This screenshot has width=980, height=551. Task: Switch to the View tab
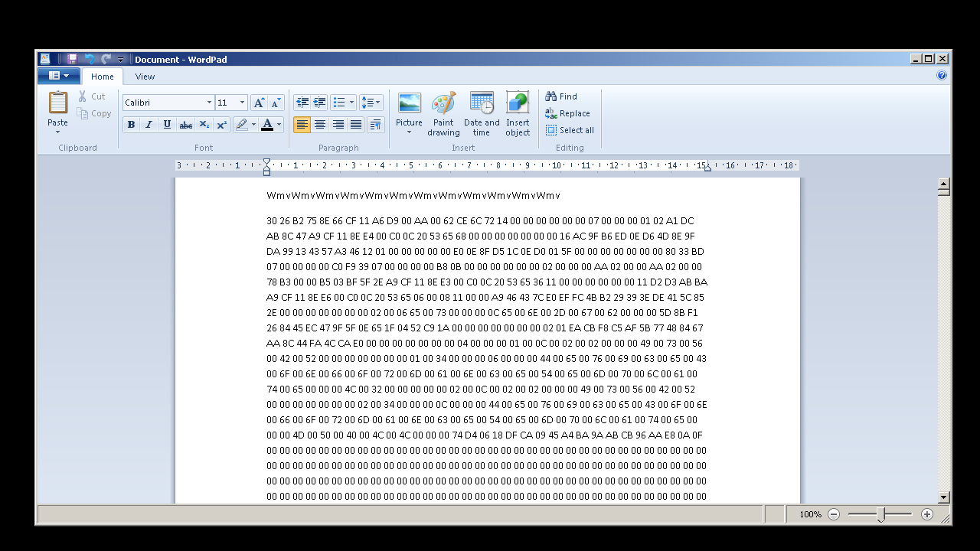point(145,77)
